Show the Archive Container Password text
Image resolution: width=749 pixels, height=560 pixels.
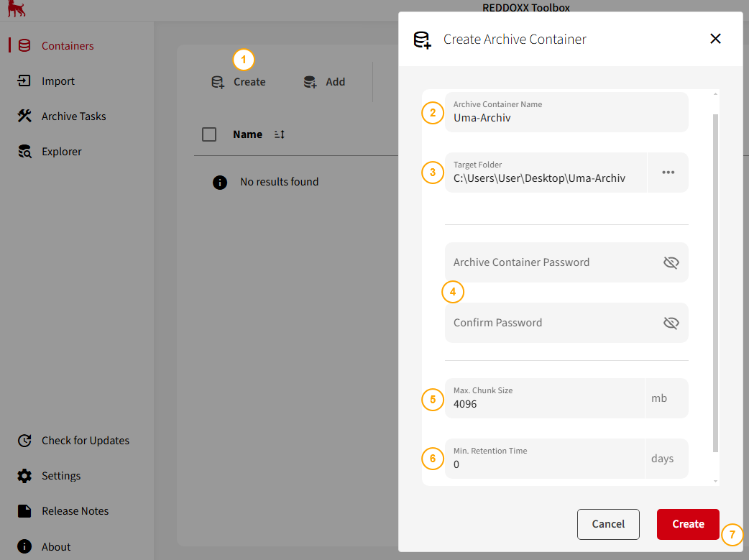pos(671,262)
